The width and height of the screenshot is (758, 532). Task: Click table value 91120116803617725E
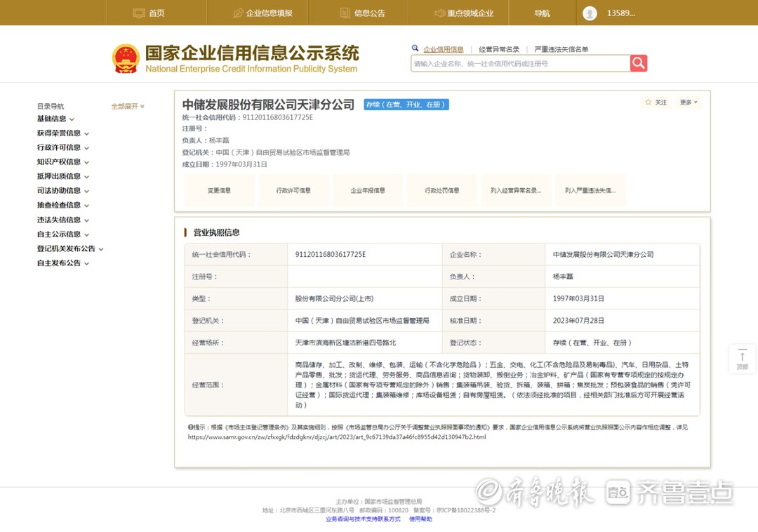pos(331,254)
